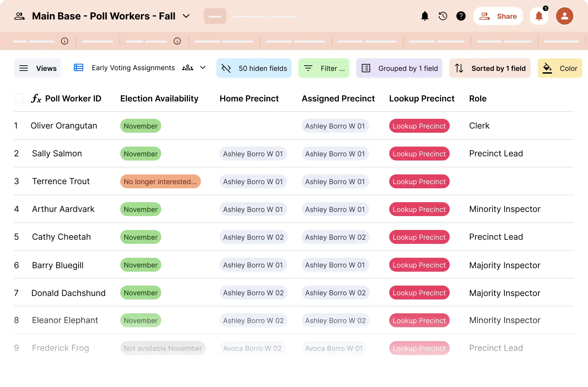Toggle the black notification bell icon
This screenshot has width=588, height=387.
(x=424, y=16)
